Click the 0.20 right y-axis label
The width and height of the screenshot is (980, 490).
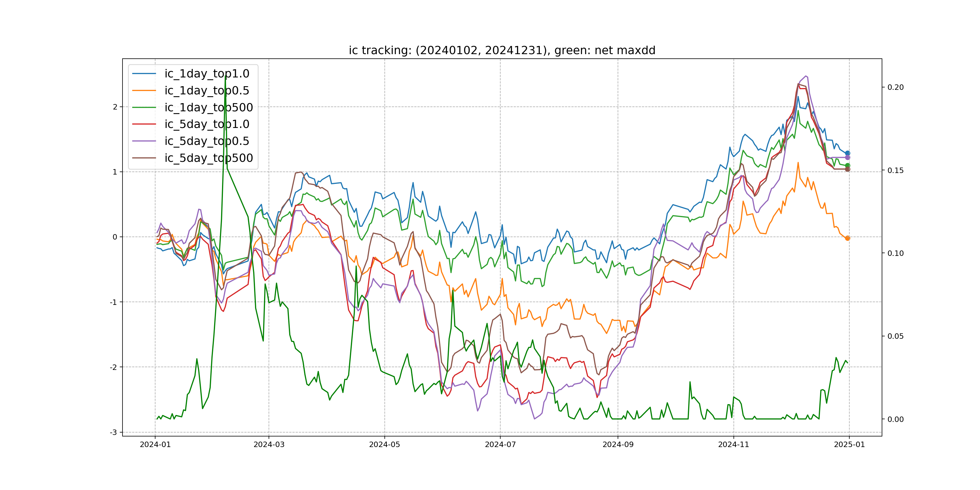point(895,87)
